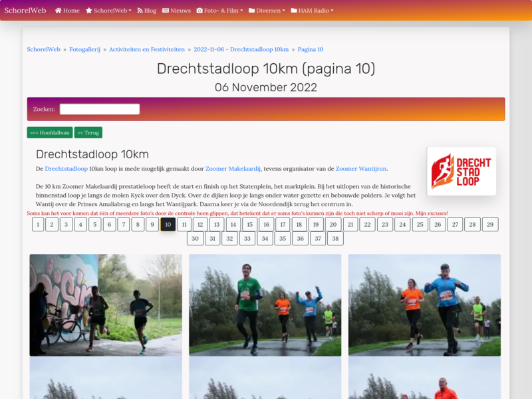Click the star icon beside SchorelWeb menu
Image resolution: width=532 pixels, height=399 pixels.
point(89,11)
